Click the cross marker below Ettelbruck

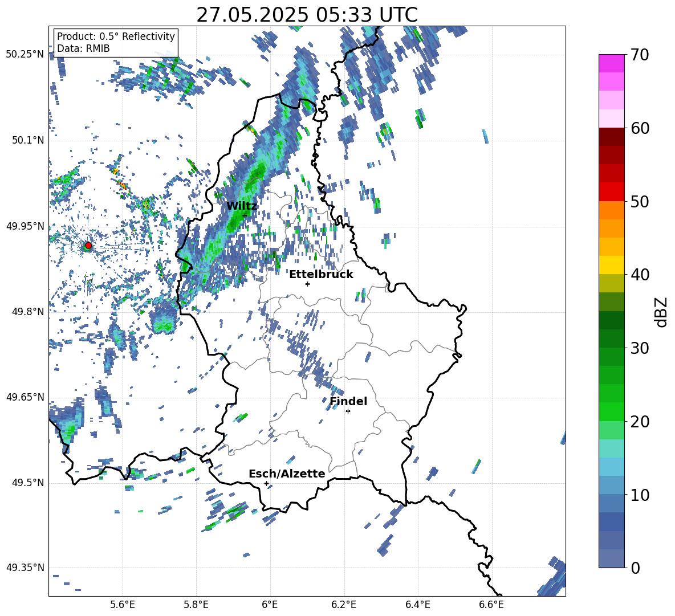point(307,284)
